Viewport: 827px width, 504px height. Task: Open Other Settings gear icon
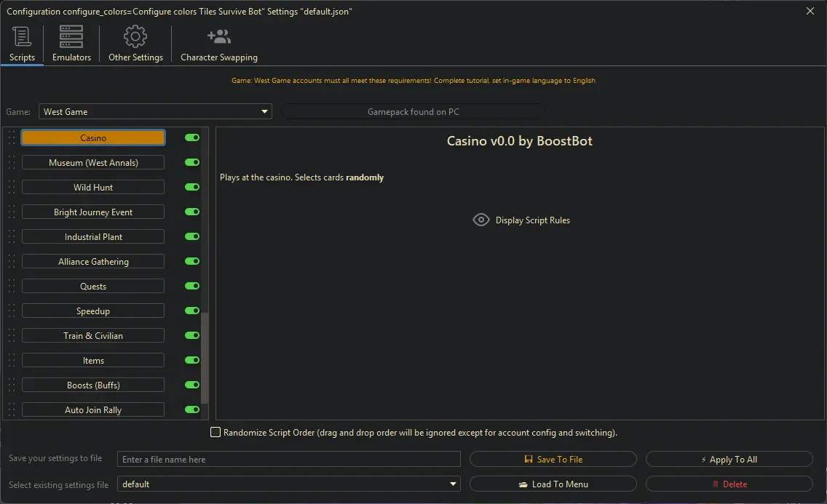coord(135,36)
